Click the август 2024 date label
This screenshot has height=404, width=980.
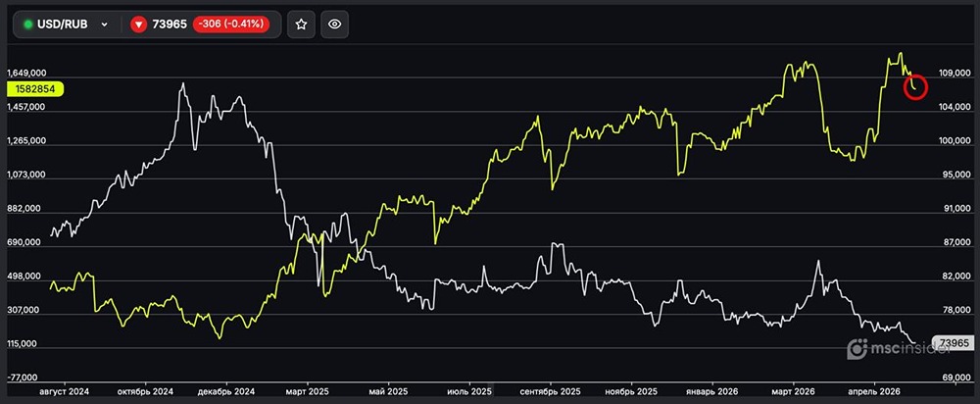click(65, 391)
